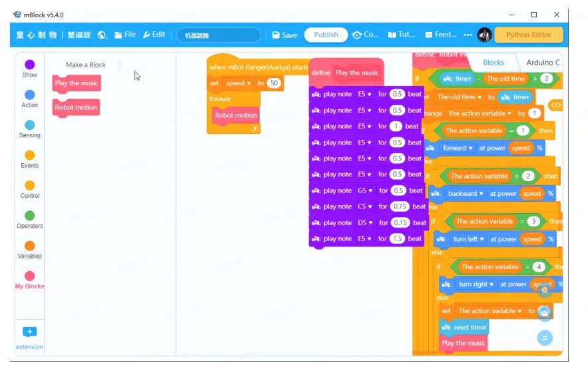Open the turn left direction dropdown

coord(468,239)
